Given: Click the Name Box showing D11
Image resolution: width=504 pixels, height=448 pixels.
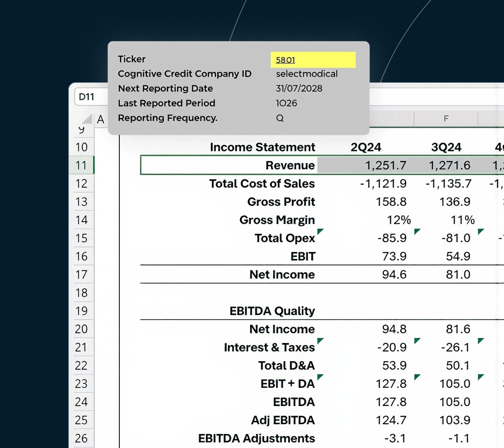Looking at the screenshot, I should click(x=91, y=97).
